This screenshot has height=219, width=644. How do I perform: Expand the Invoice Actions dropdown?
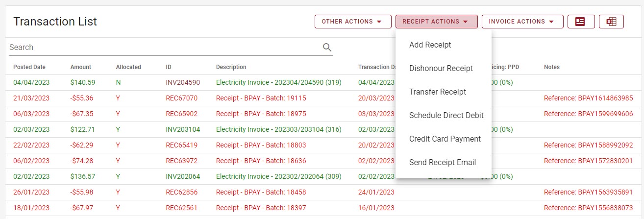[x=522, y=22]
